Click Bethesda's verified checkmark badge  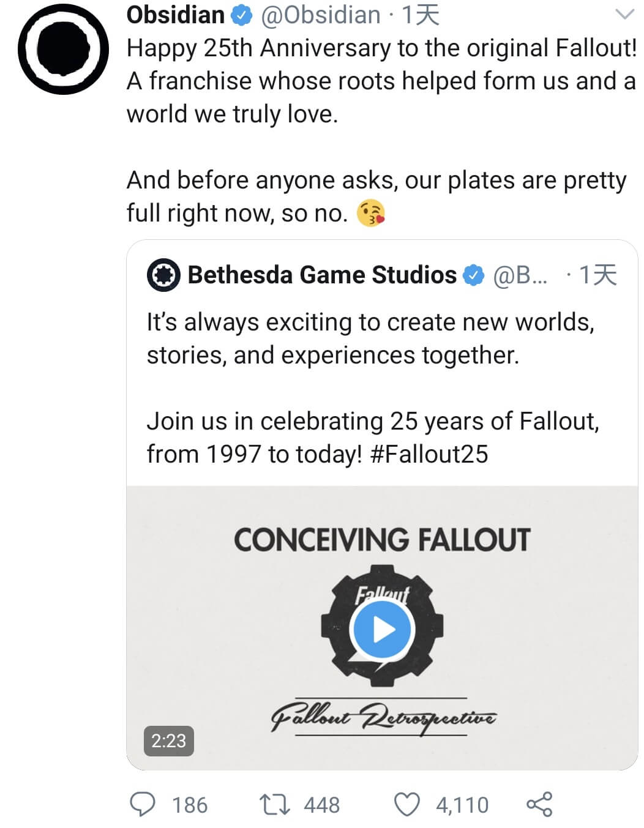[x=473, y=275]
